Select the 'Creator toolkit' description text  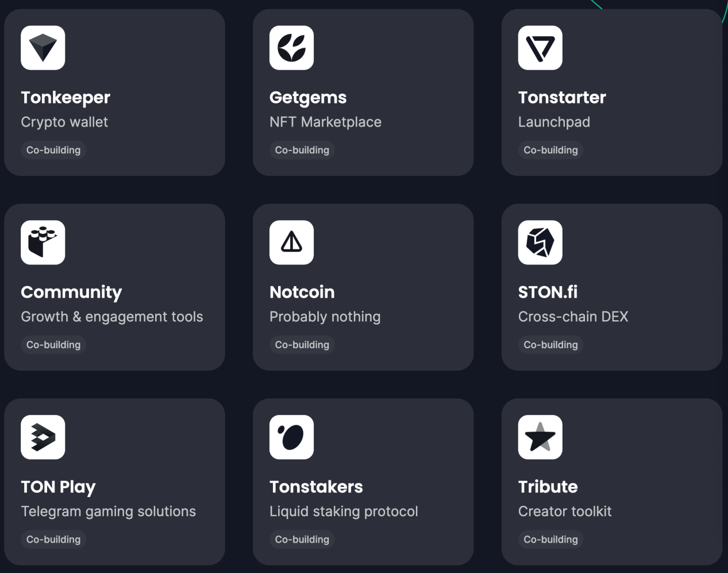click(565, 512)
